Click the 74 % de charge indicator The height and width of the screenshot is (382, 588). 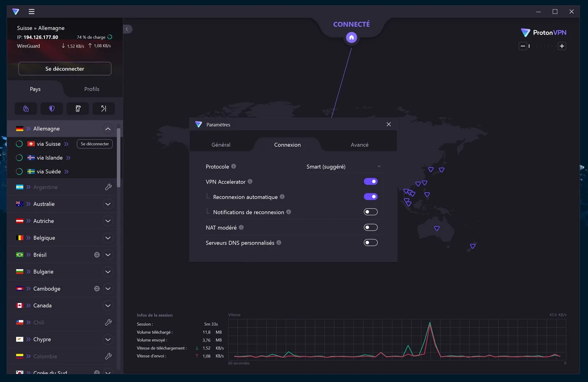pyautogui.click(x=95, y=37)
